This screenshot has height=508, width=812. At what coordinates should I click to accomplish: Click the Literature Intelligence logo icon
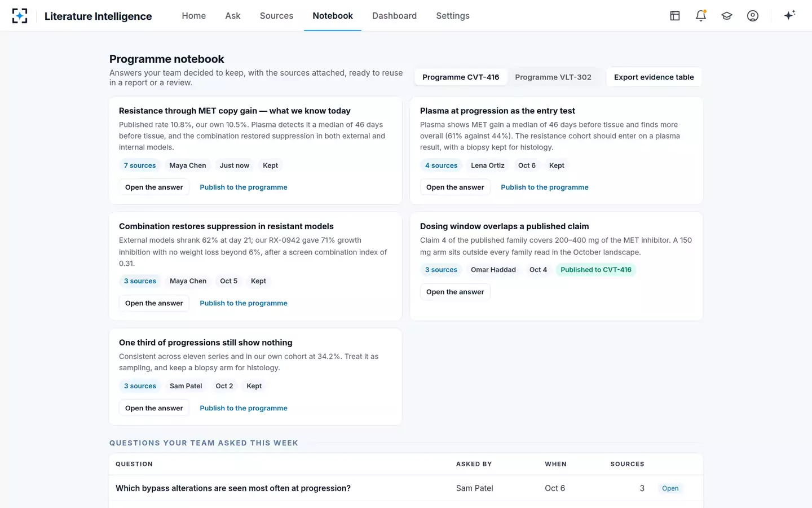20,16
